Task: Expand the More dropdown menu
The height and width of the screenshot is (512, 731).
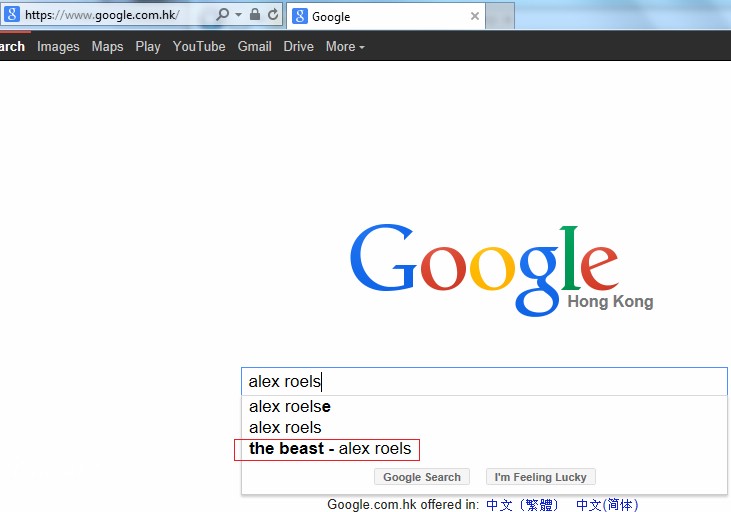Action: click(345, 47)
